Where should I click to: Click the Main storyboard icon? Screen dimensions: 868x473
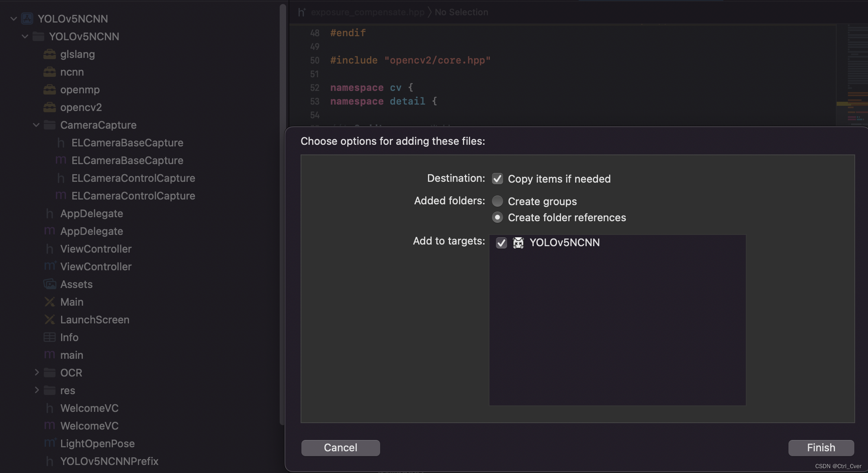coord(49,302)
